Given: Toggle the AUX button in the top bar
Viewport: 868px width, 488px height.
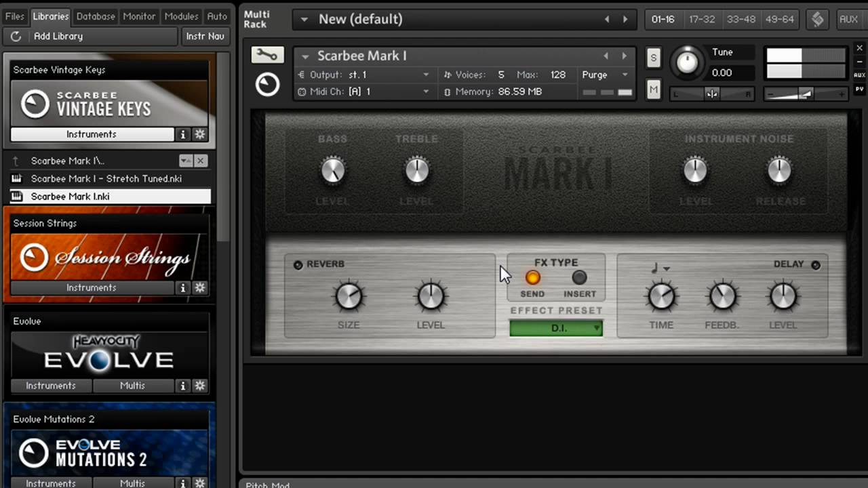Looking at the screenshot, I should click(x=849, y=19).
